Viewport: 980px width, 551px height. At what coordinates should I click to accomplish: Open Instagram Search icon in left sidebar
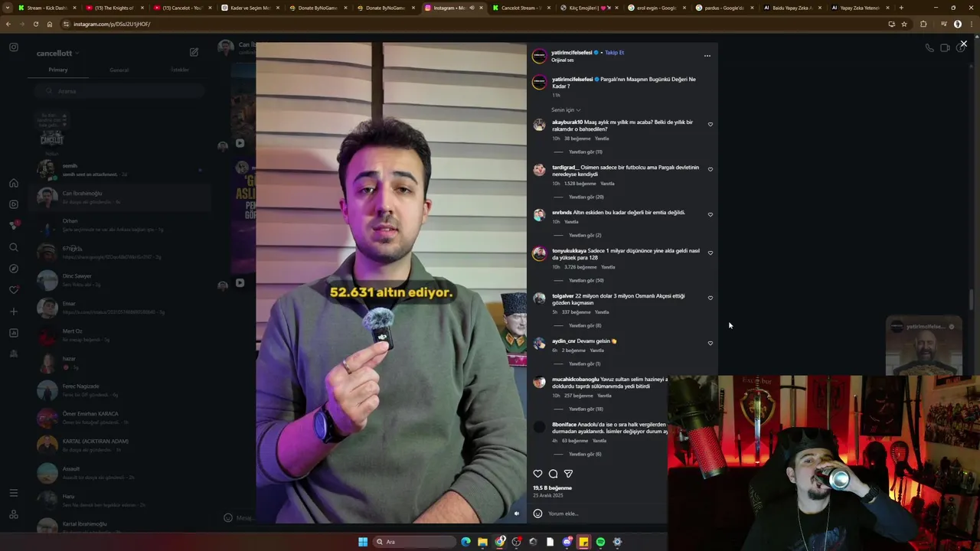point(14,247)
